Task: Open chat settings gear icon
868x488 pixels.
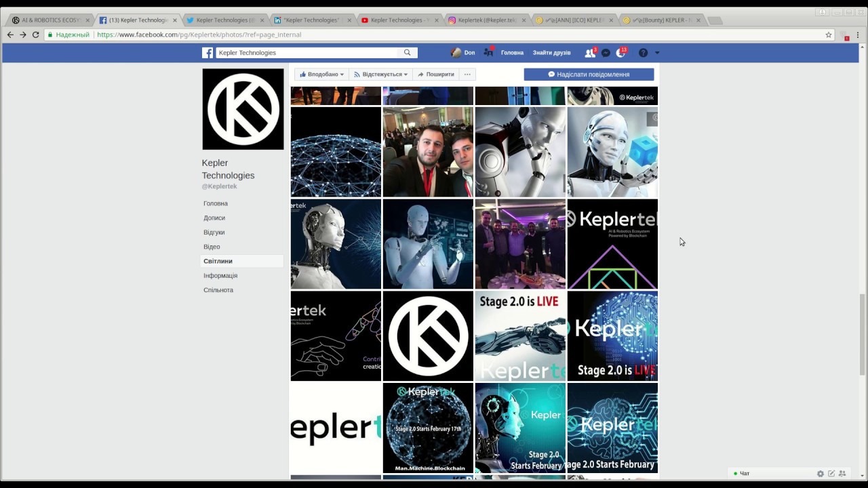Action: pos(821,474)
